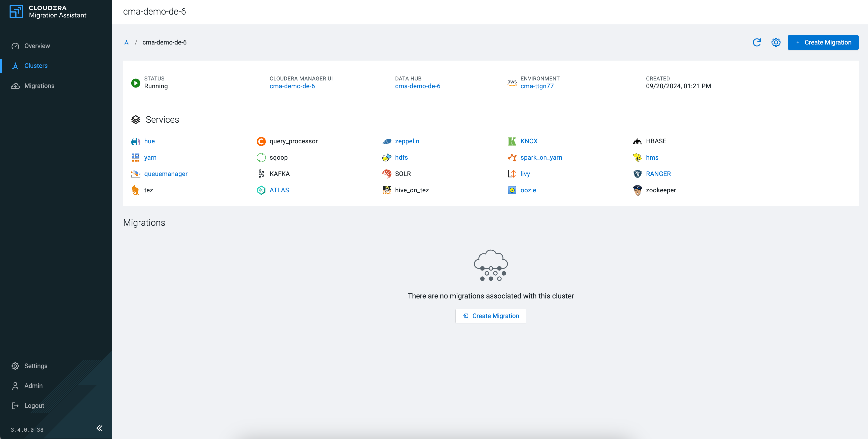868x439 pixels.
Task: Go to Migrations in sidebar
Action: point(39,86)
